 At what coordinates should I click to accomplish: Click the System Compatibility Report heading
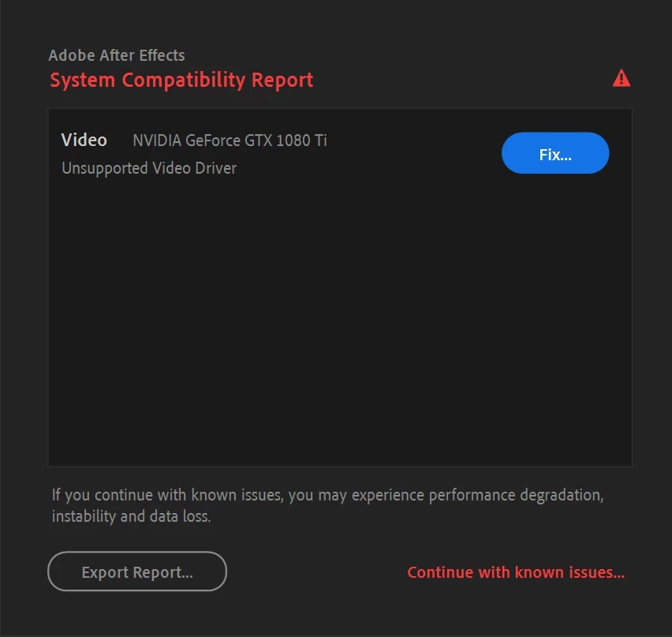click(x=181, y=81)
